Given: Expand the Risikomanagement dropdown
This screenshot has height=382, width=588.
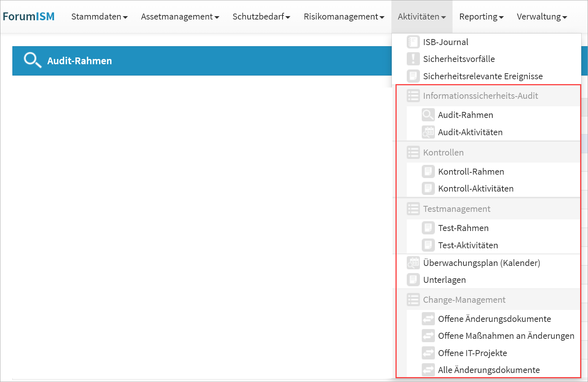Looking at the screenshot, I should pos(344,17).
